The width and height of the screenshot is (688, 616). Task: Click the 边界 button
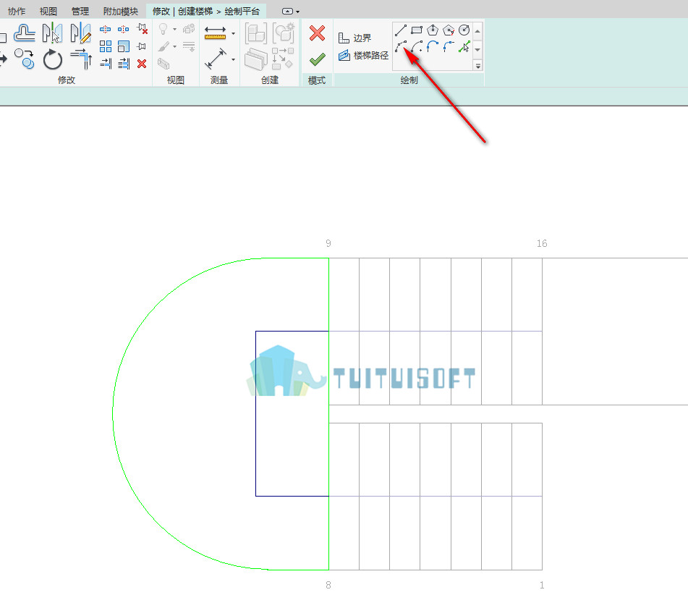pos(355,38)
